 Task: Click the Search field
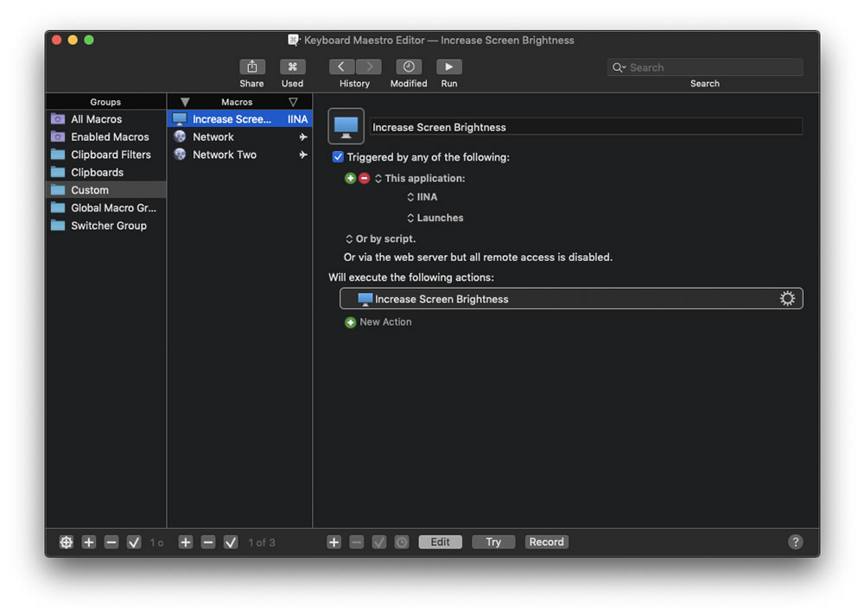(705, 67)
